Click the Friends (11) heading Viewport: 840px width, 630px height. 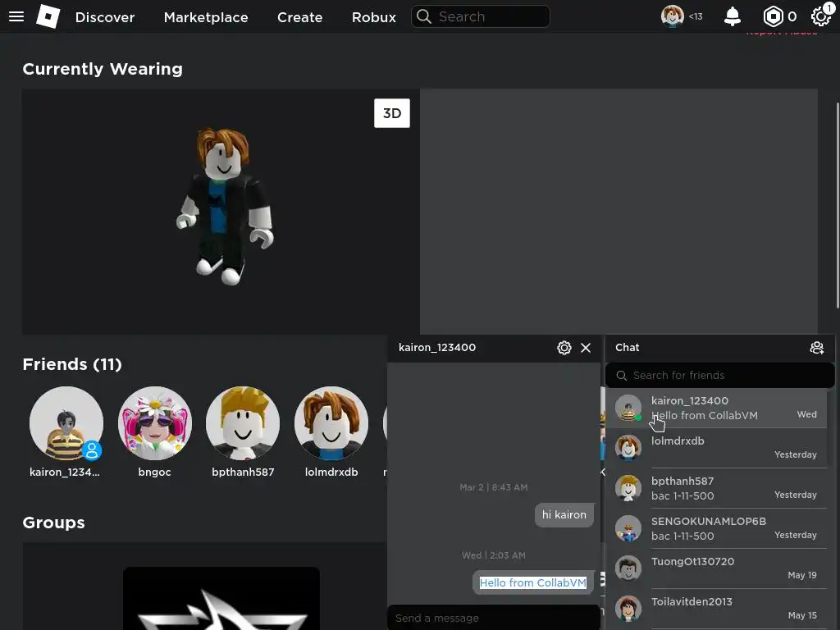coord(72,364)
